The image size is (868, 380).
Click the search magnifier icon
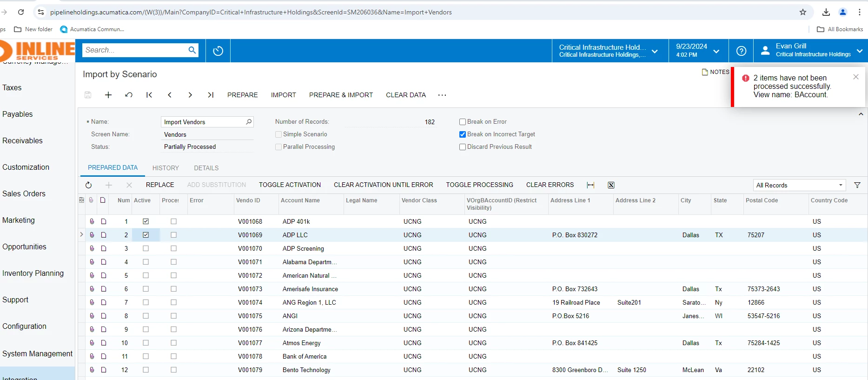(192, 50)
